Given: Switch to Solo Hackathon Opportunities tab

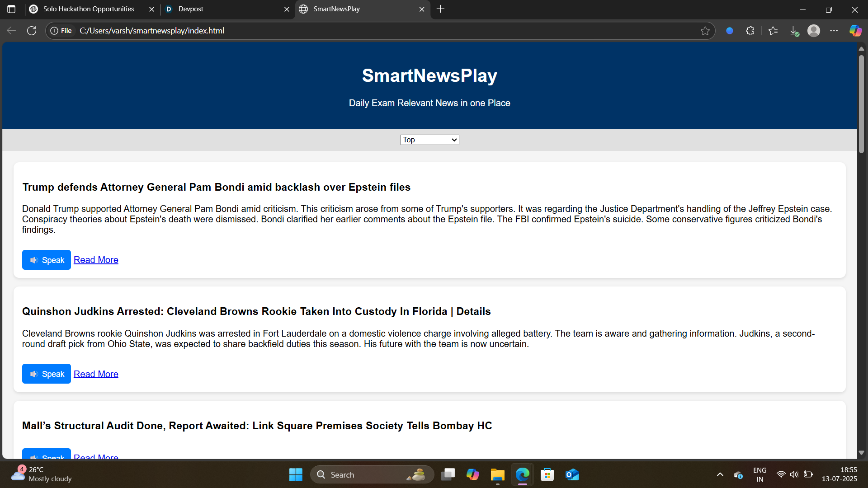Looking at the screenshot, I should coord(89,9).
